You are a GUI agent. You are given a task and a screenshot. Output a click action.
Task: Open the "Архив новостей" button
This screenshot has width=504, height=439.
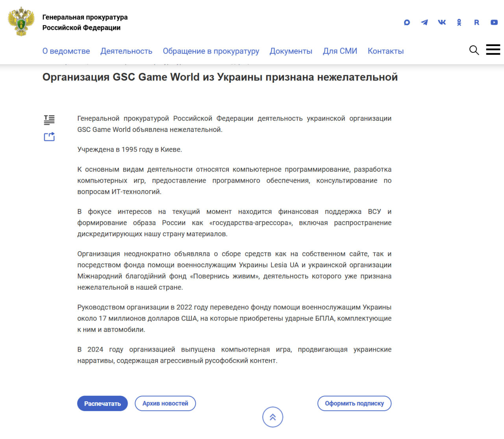pos(165,404)
